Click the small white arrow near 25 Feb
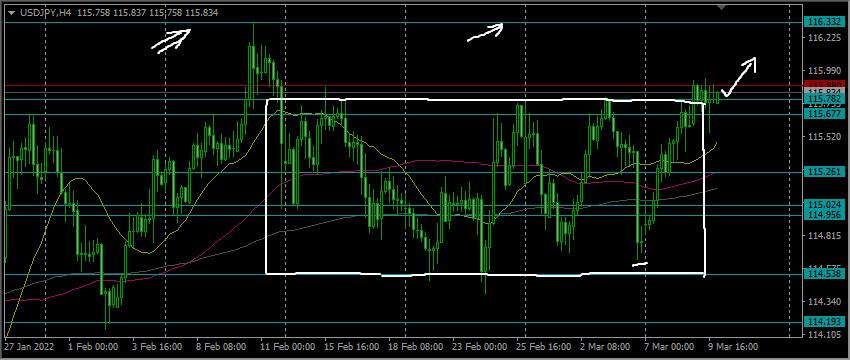The width and height of the screenshot is (850, 360). click(x=485, y=32)
